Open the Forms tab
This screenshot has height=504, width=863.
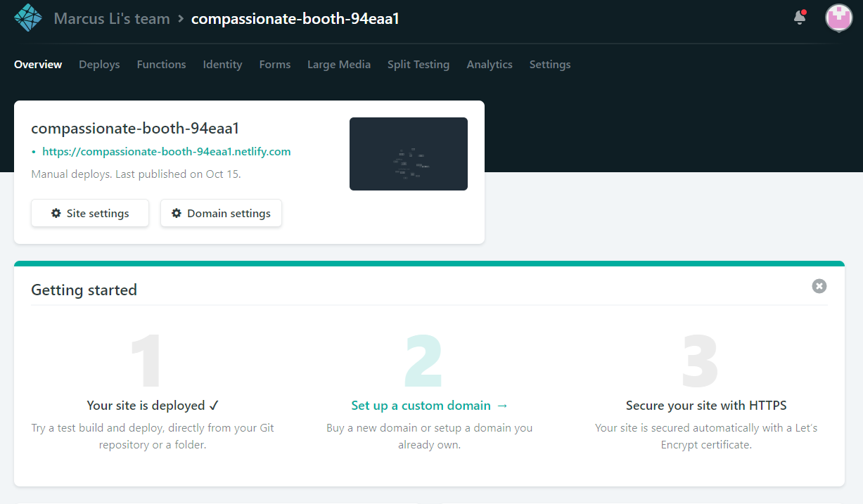tap(274, 65)
